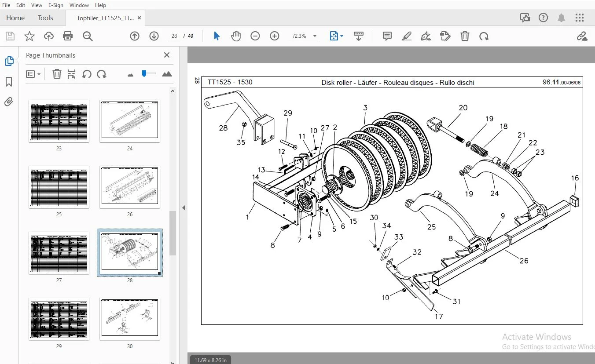Select page 27 thumbnail

(x=59, y=253)
